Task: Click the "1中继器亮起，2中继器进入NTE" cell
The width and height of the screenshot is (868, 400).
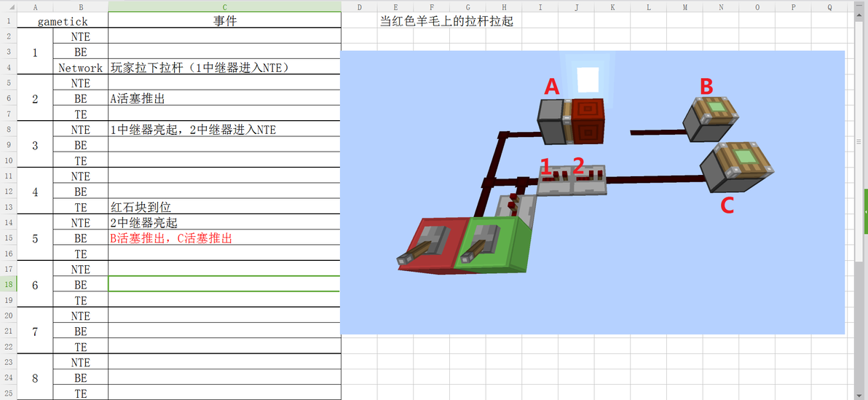Action: 225,130
